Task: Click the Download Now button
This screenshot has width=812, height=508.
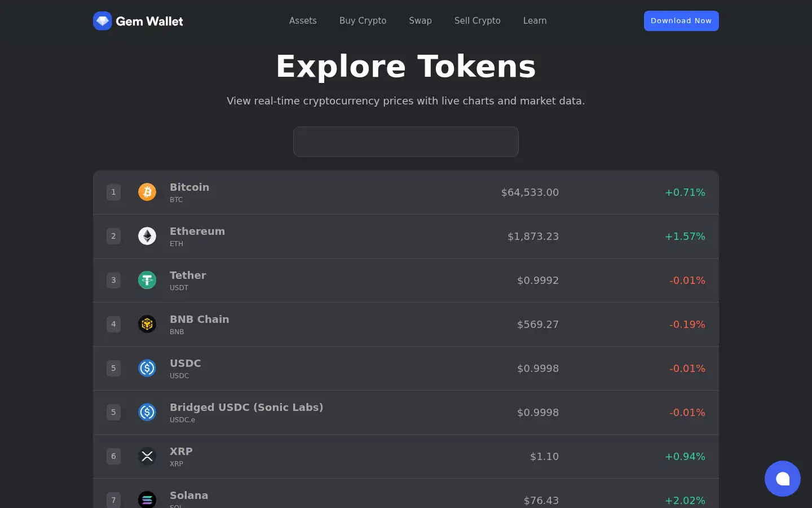Action: click(x=681, y=21)
